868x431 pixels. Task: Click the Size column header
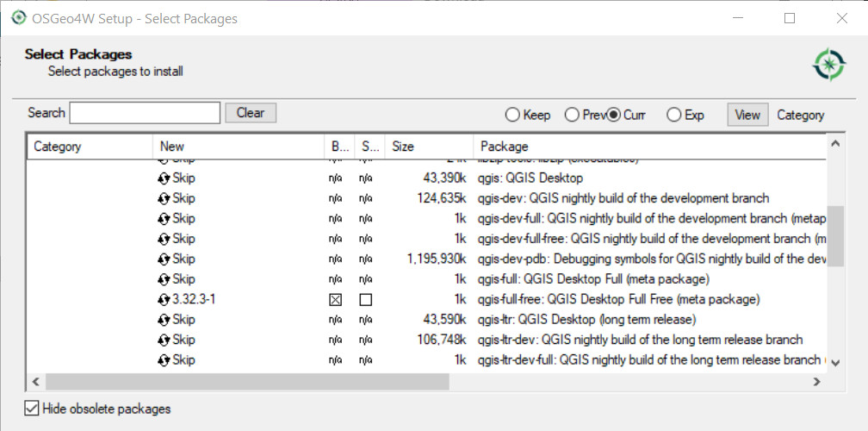coord(429,147)
